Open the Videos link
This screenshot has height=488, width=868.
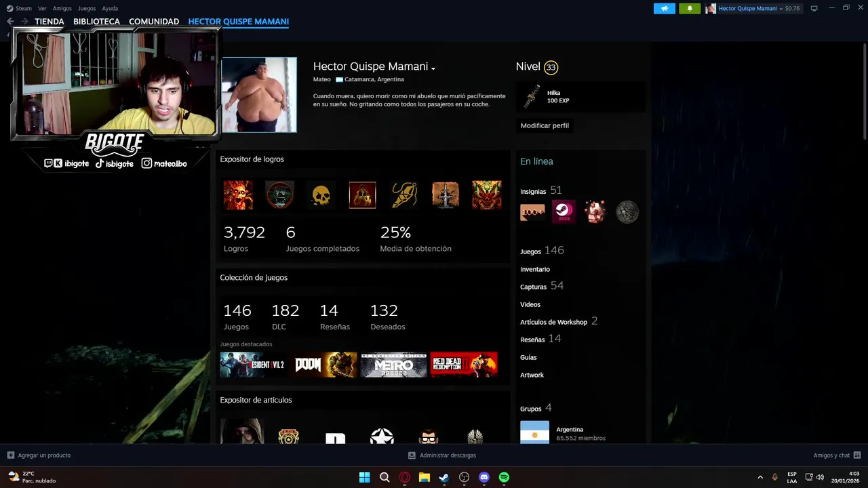tap(530, 304)
